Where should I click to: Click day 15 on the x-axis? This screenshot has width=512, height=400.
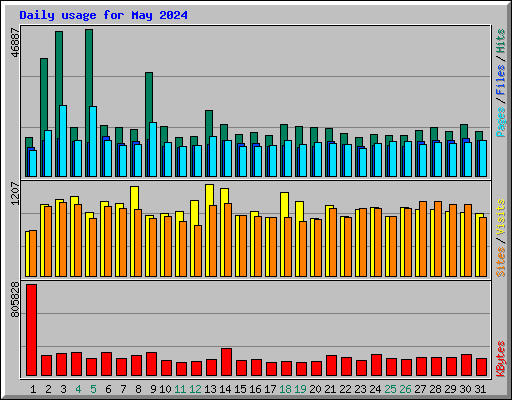click(x=240, y=389)
